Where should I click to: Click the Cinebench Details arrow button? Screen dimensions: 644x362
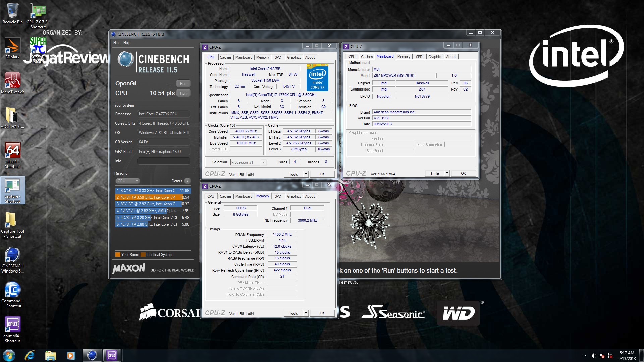tap(187, 181)
